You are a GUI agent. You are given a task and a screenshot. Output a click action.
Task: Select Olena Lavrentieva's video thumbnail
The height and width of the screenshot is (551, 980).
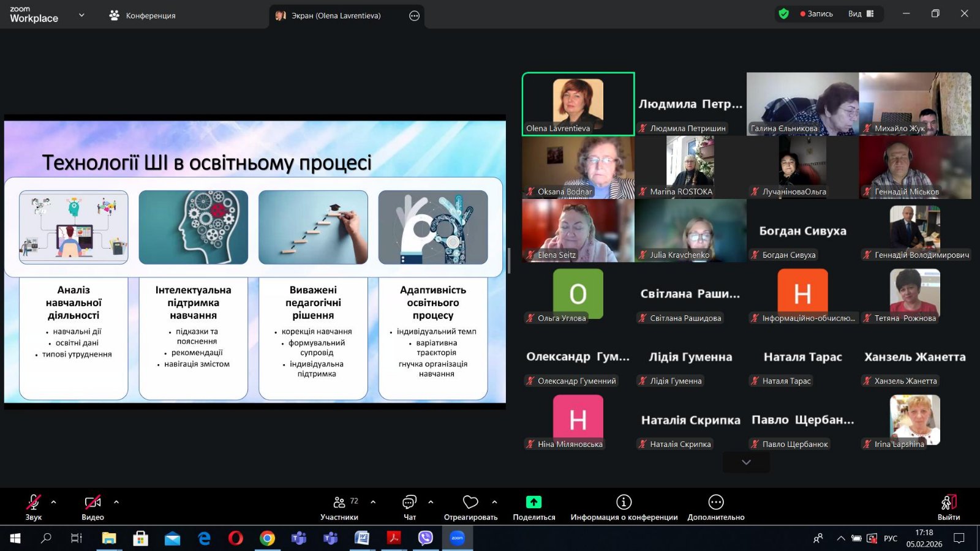[578, 103]
